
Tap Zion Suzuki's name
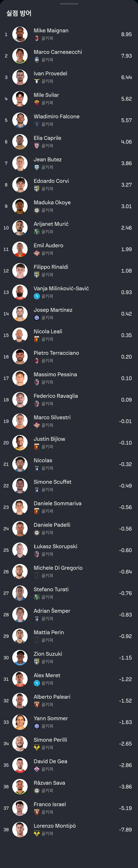click(x=48, y=654)
